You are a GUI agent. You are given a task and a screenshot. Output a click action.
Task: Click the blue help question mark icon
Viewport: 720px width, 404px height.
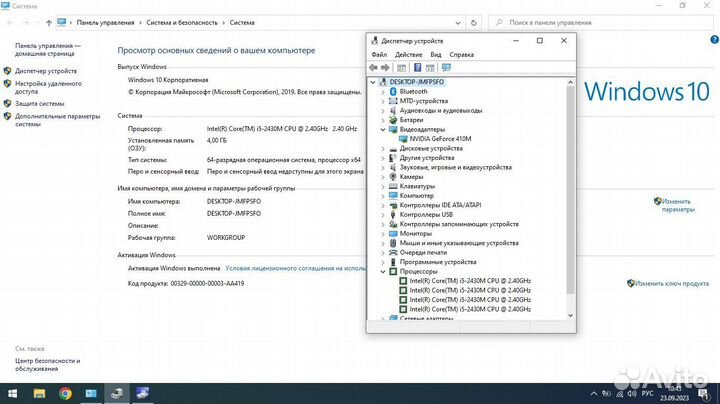point(714,40)
